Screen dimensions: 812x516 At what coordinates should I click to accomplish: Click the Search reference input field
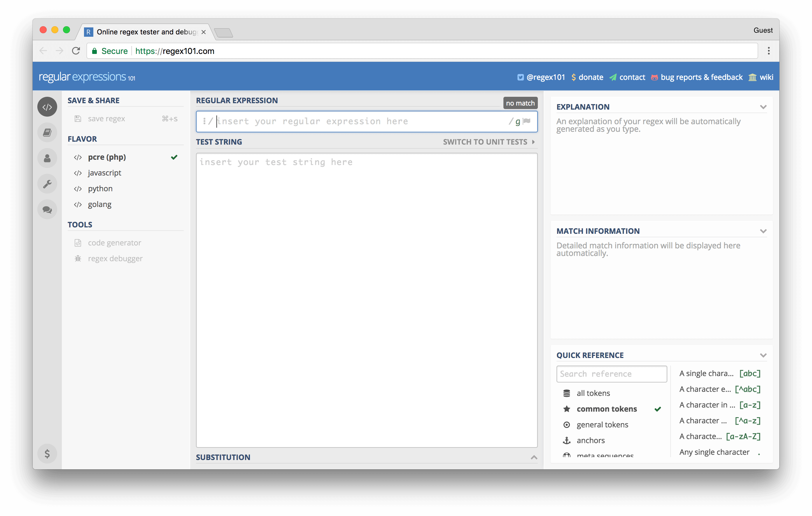tap(611, 374)
